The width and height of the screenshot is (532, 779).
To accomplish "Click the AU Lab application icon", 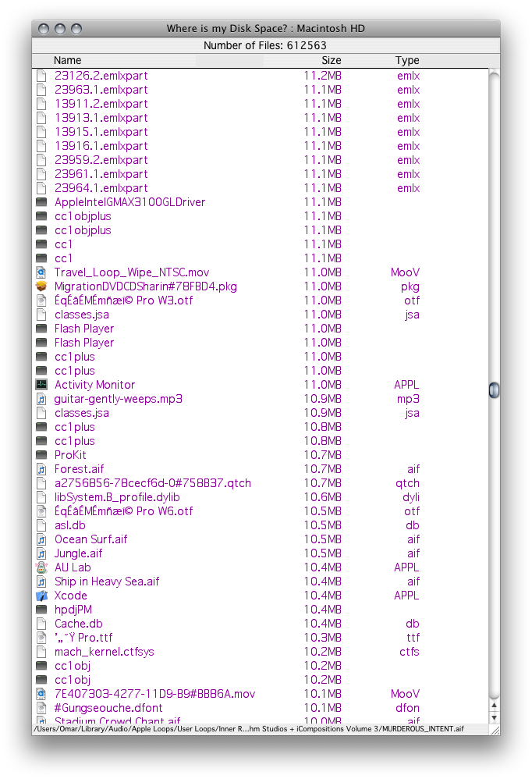I will click(41, 567).
